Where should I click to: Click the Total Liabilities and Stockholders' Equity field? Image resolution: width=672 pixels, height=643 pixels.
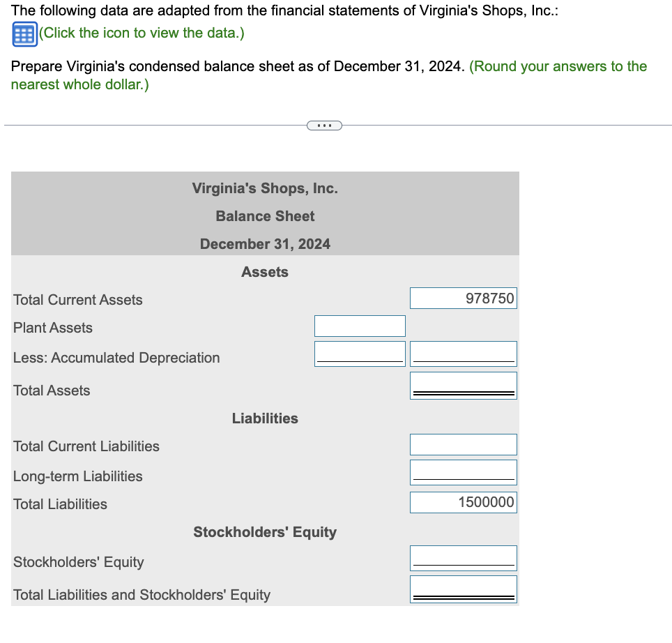(x=464, y=589)
